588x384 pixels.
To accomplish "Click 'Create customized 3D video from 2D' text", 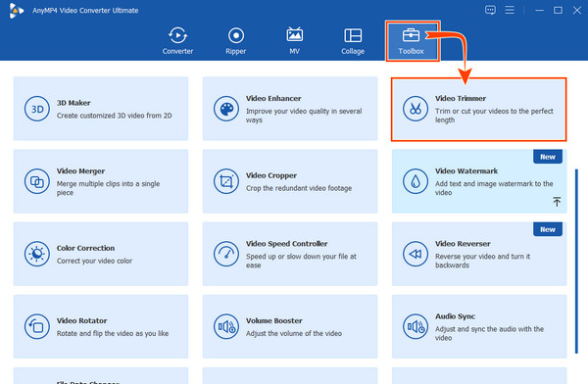I will click(x=115, y=116).
